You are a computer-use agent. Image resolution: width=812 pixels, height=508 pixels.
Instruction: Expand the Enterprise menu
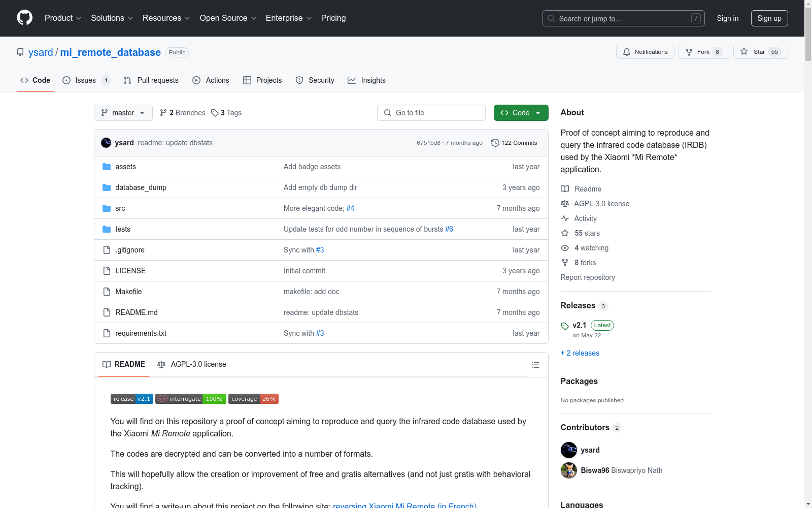click(x=289, y=18)
